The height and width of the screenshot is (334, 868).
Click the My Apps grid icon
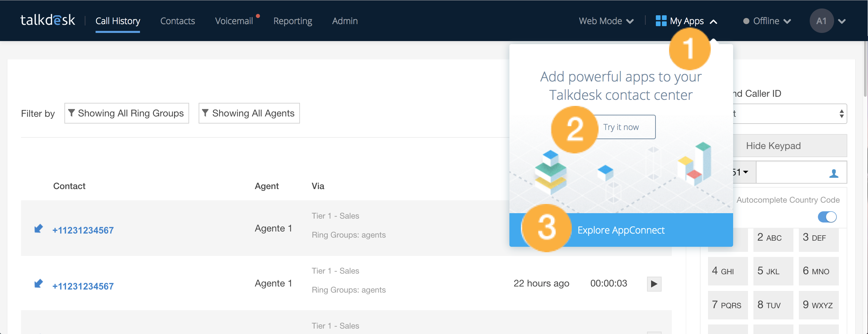[x=661, y=21]
